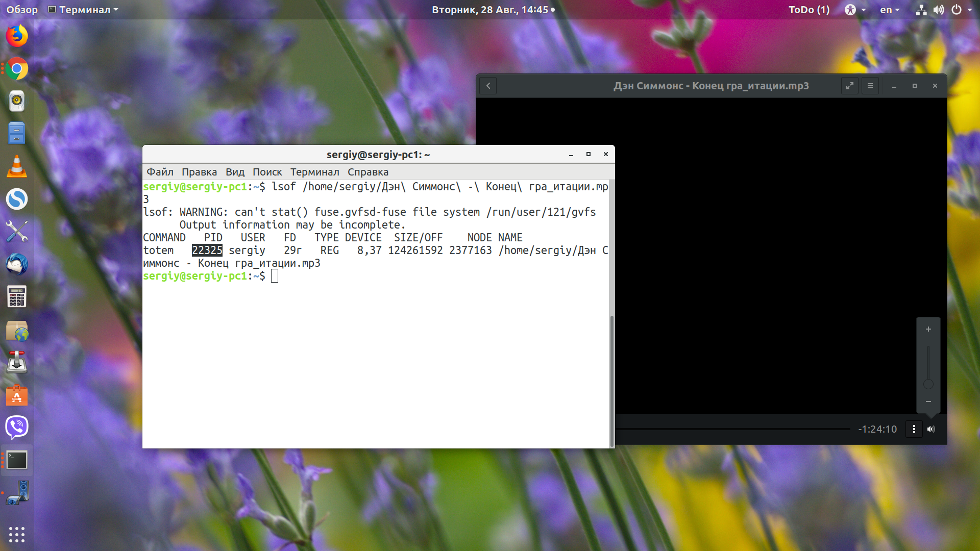Open the Справка menu in the terminal
The width and height of the screenshot is (980, 551).
click(x=368, y=172)
